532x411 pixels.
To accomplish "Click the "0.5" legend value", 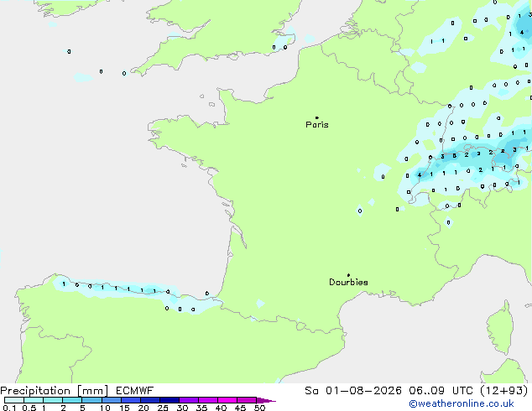I will tap(29, 408).
